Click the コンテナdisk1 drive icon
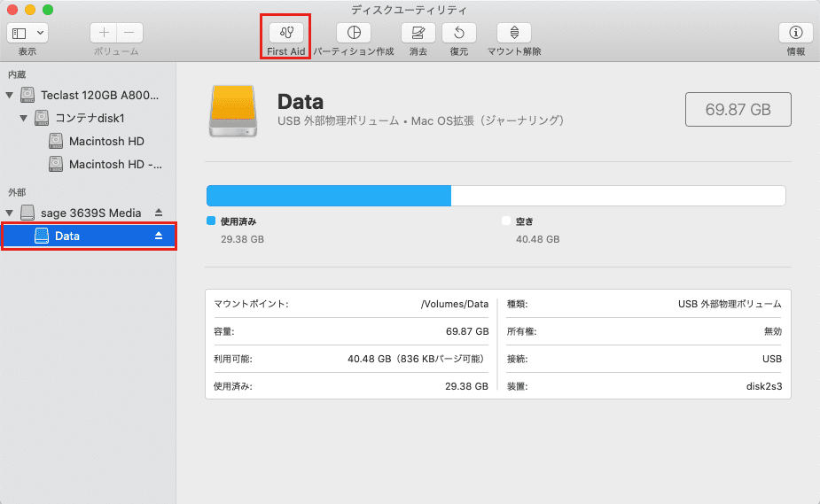 click(x=42, y=118)
